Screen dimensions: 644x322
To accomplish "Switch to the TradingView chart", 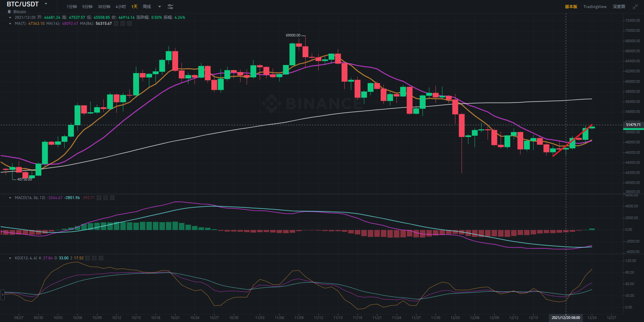I will 595,7.
